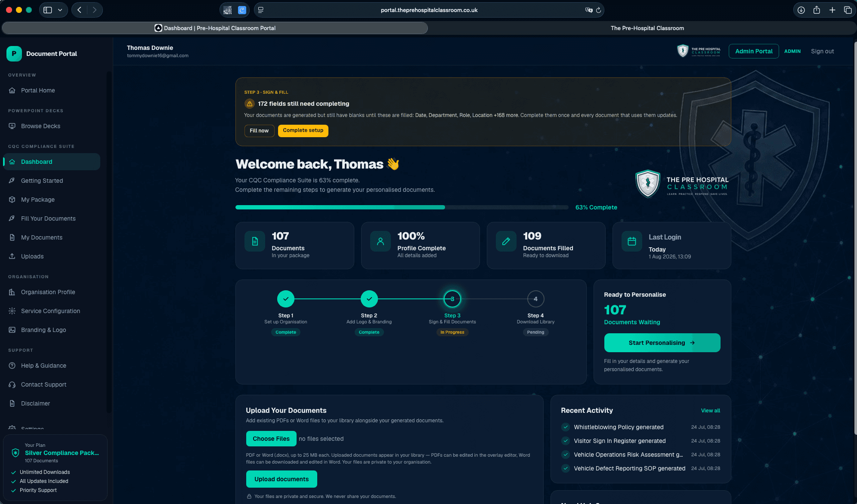Click the Visitor Sign In Register generated entry
This screenshot has width=857, height=504.
pyautogui.click(x=640, y=441)
